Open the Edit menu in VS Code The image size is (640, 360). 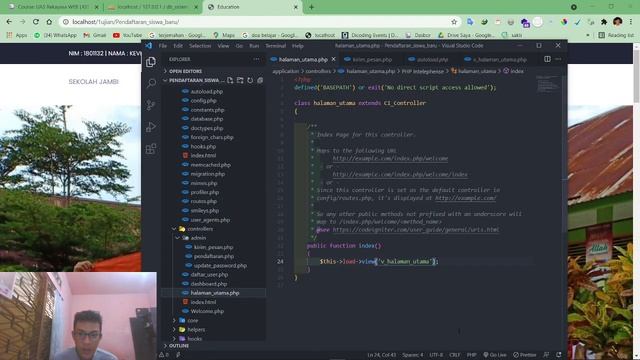178,46
